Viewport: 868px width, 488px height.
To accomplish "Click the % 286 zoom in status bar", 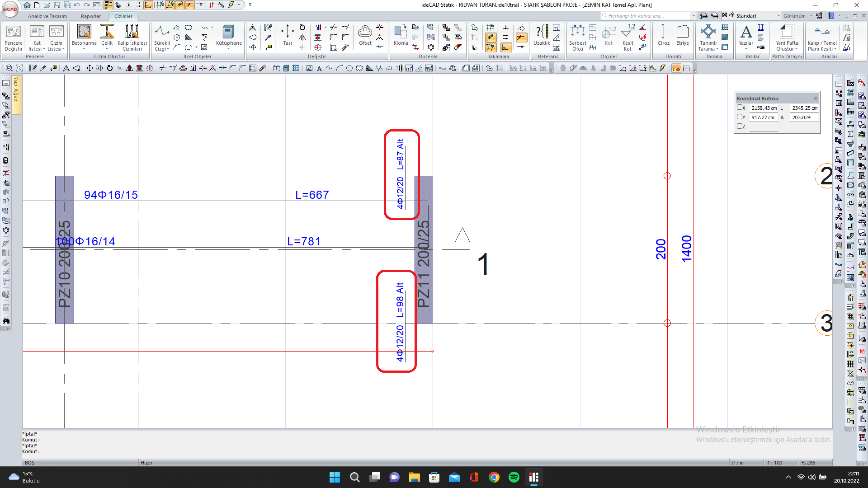I will pyautogui.click(x=808, y=463).
